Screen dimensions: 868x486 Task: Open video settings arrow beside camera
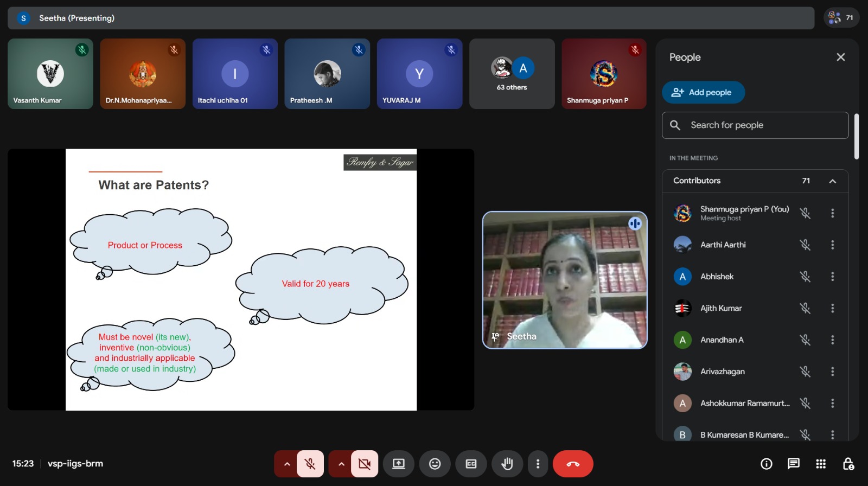tap(341, 464)
